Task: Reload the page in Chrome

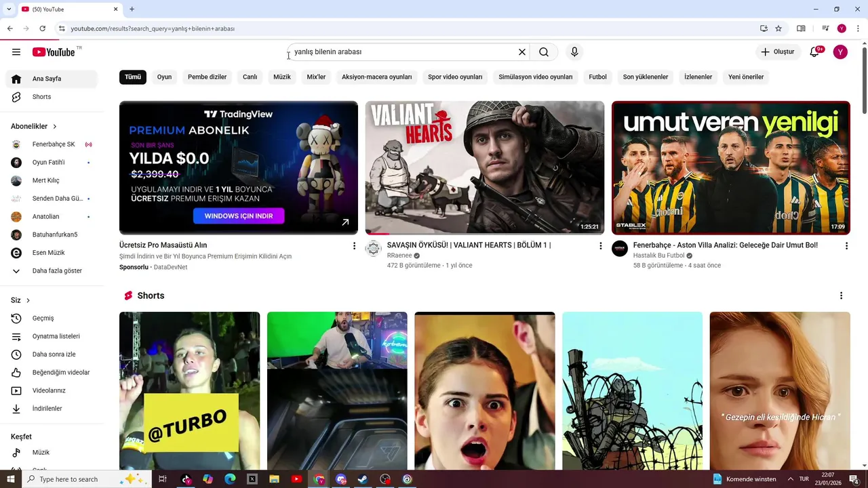Action: (x=42, y=28)
